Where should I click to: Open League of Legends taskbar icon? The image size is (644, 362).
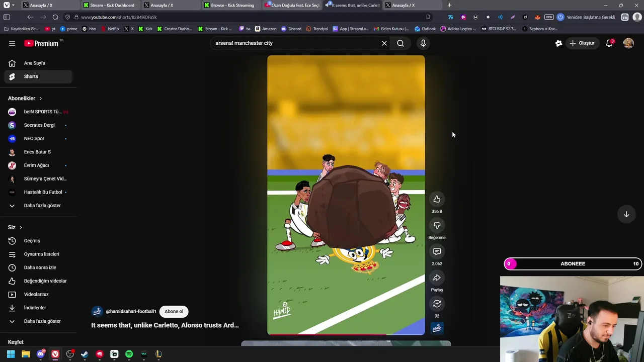(x=158, y=354)
